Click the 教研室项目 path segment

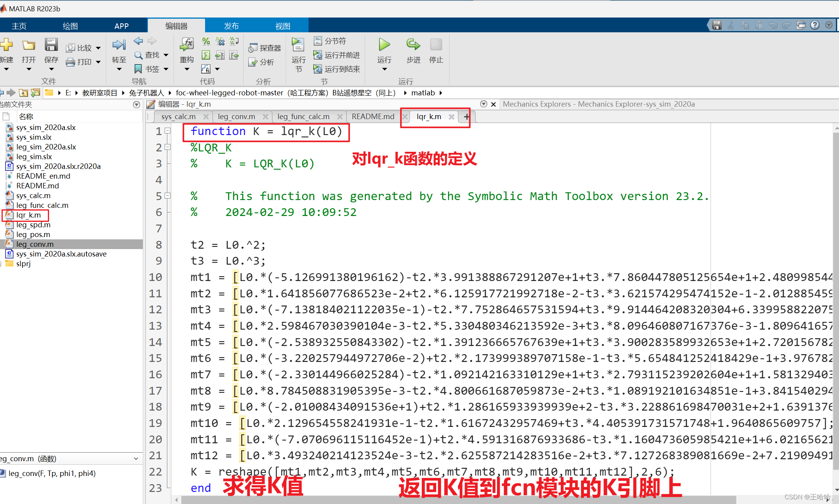[100, 93]
